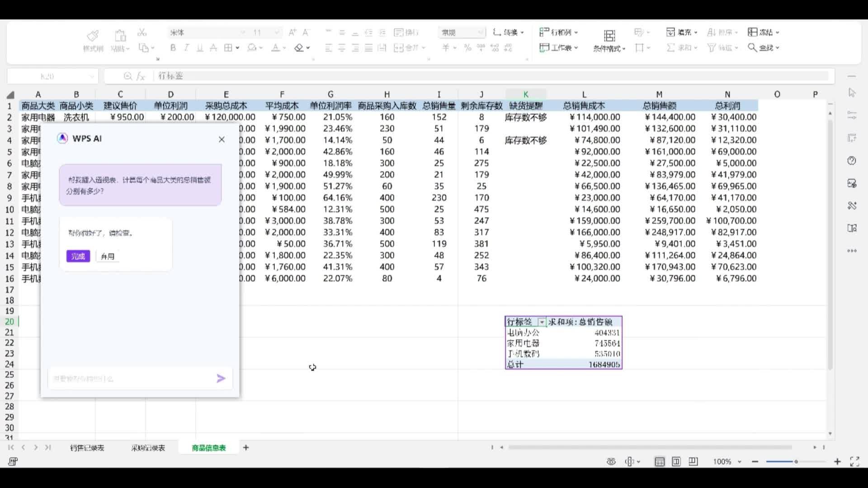Click the 弃用 button in WPS AI panel
The height and width of the screenshot is (488, 868).
click(108, 256)
